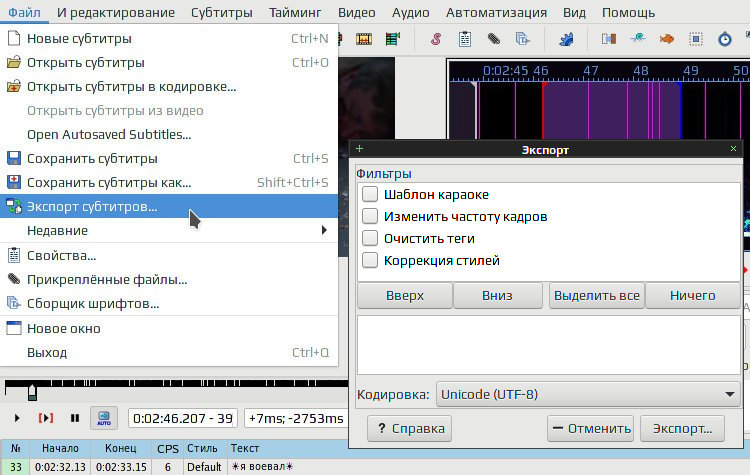
Task: Play the current line with the red bracket button
Action: point(46,418)
